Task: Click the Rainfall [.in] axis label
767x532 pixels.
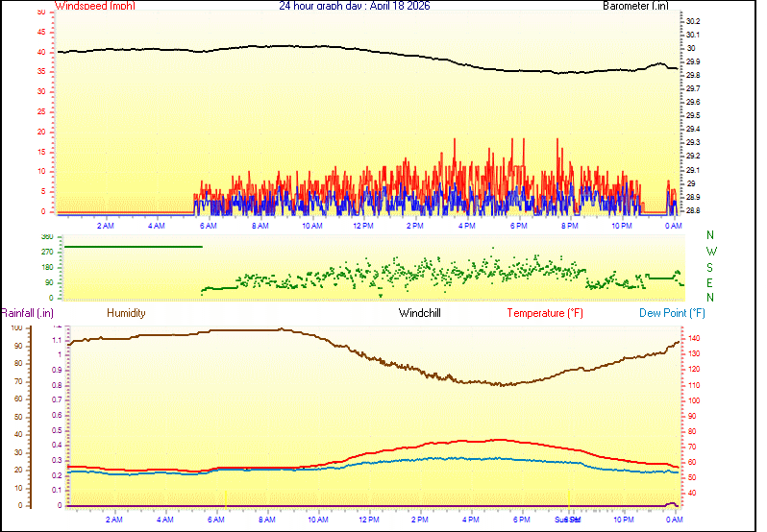Action: [x=27, y=313]
